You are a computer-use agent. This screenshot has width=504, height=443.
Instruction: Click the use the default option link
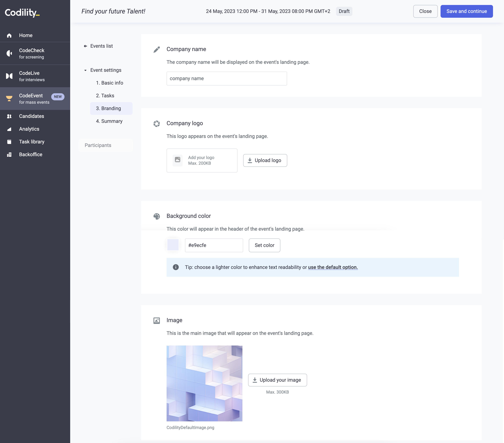tap(333, 267)
